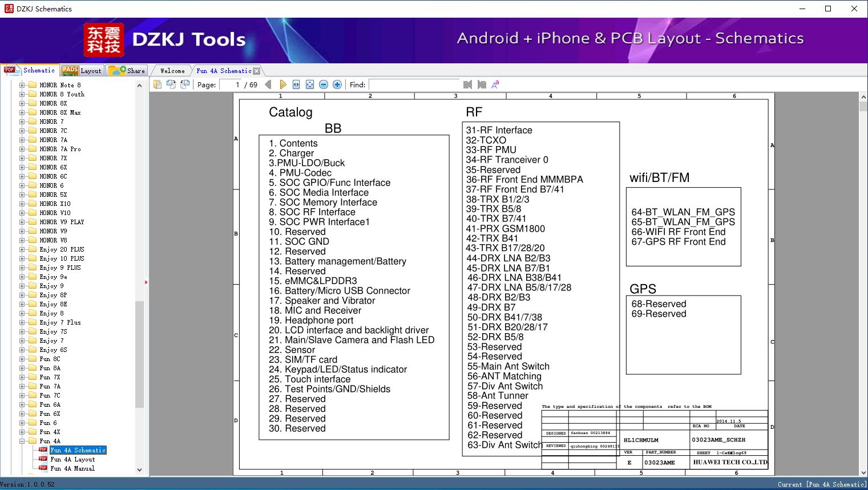The width and height of the screenshot is (868, 490).
Task: Zoom out with the minus icon
Action: pos(324,84)
